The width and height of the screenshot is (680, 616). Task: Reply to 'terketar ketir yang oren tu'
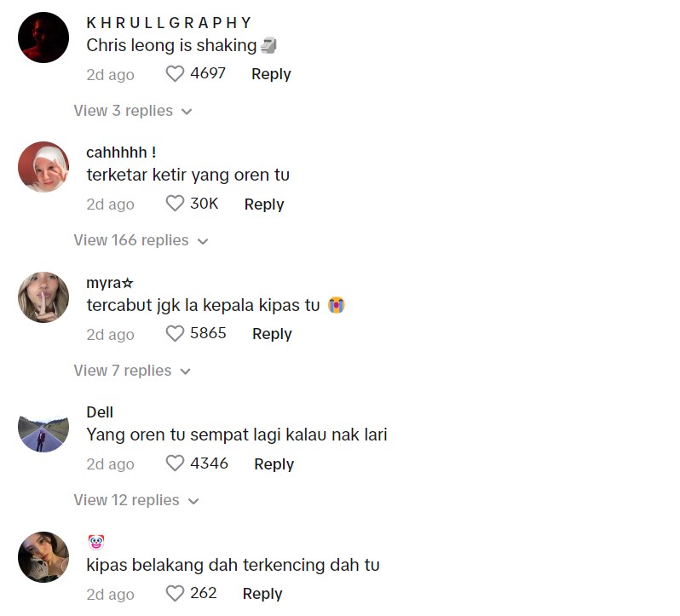[x=264, y=204]
